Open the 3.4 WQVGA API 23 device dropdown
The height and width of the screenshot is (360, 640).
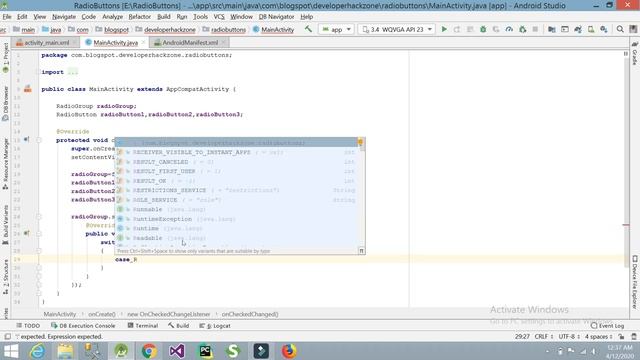pyautogui.click(x=397, y=29)
